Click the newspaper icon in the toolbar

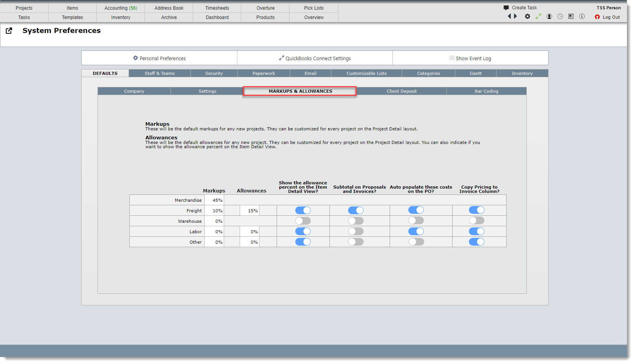coord(571,16)
